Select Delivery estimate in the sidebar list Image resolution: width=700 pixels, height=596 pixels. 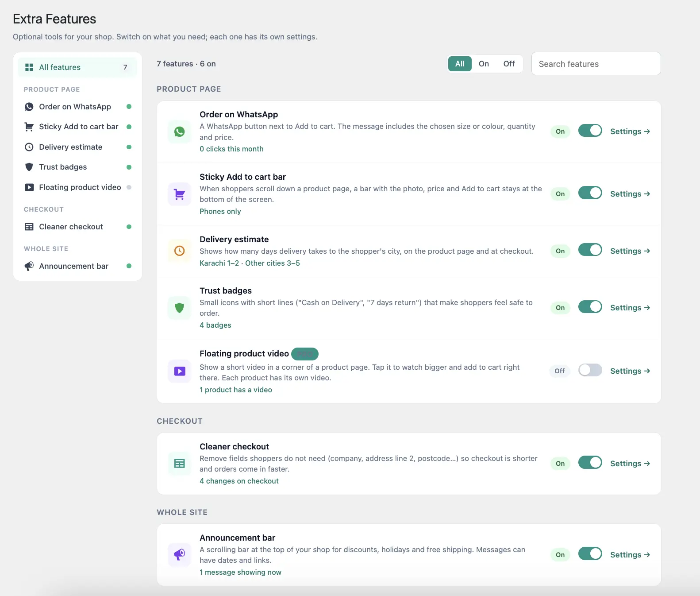click(x=77, y=147)
